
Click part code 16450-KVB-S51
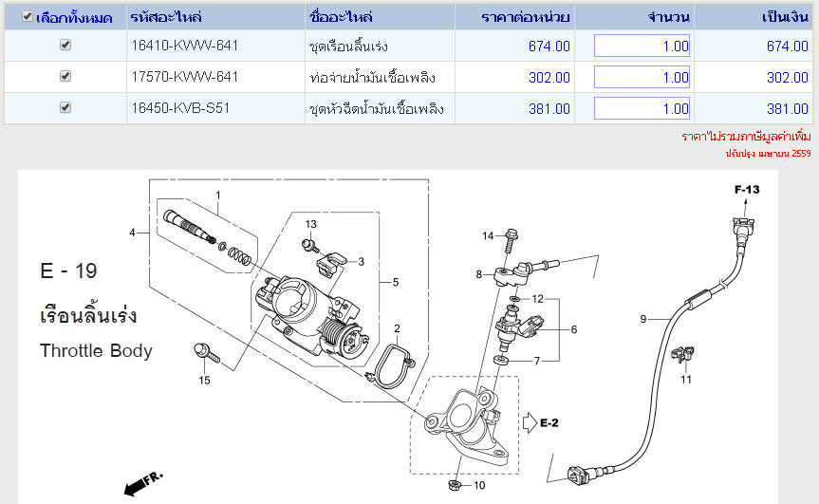[180, 108]
